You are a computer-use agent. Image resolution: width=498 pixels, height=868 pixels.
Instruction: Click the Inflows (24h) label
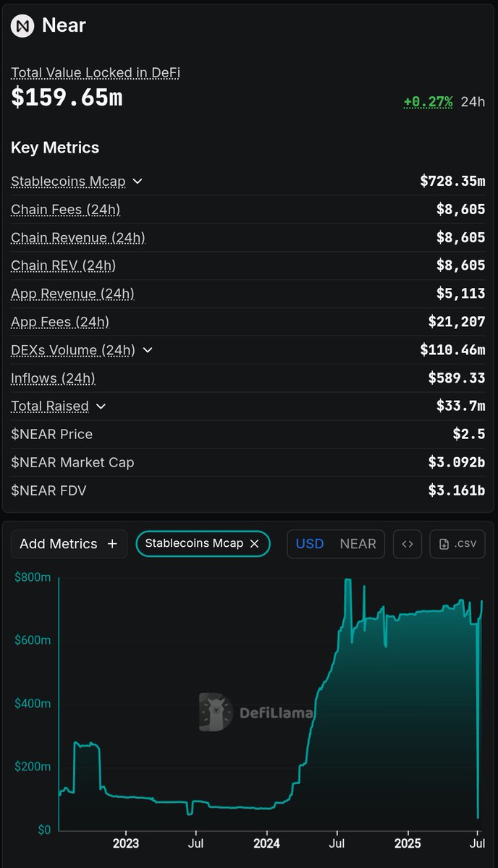pyautogui.click(x=53, y=378)
